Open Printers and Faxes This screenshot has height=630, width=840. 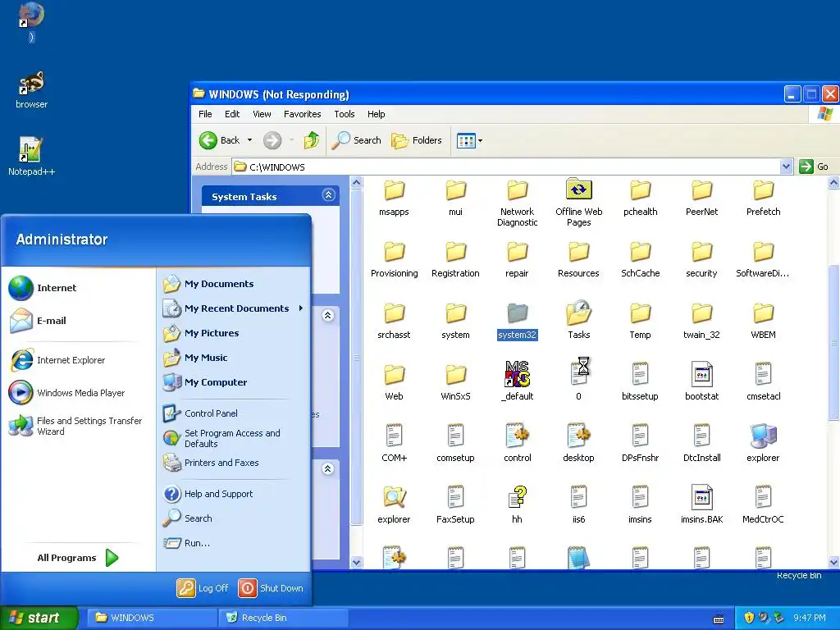pyautogui.click(x=211, y=463)
